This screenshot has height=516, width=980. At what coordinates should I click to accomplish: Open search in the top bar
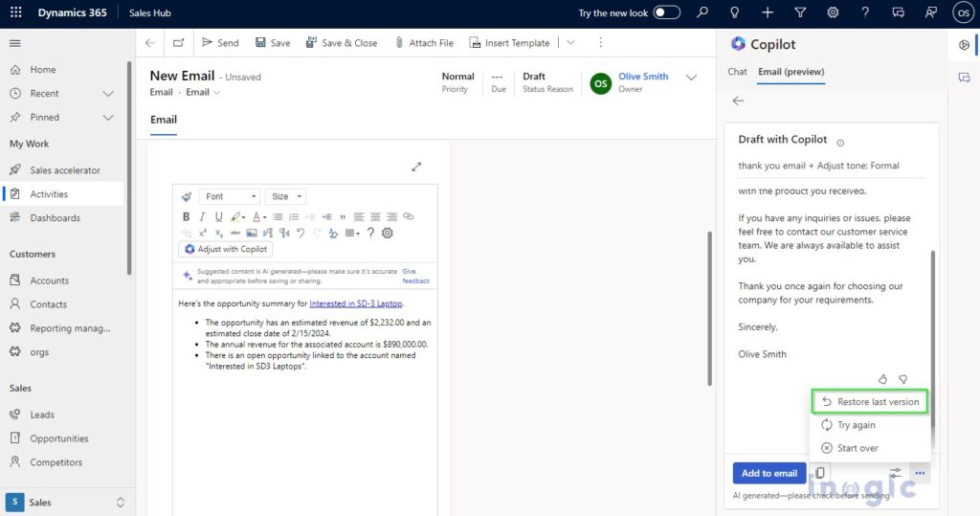(702, 12)
